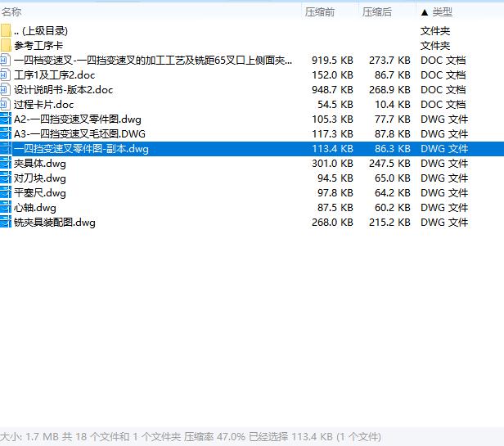Image resolution: width=504 pixels, height=446 pixels.
Task: Click the DOC icon for 过程卡片.doc
Action: [x=6, y=105]
